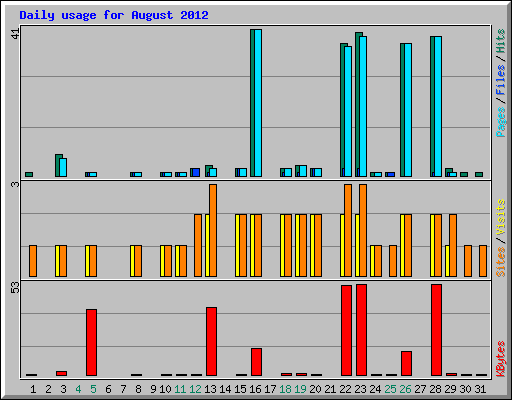Click the '41' axis maximum value
Image resolution: width=512 pixels, height=400 pixels.
click(x=15, y=34)
